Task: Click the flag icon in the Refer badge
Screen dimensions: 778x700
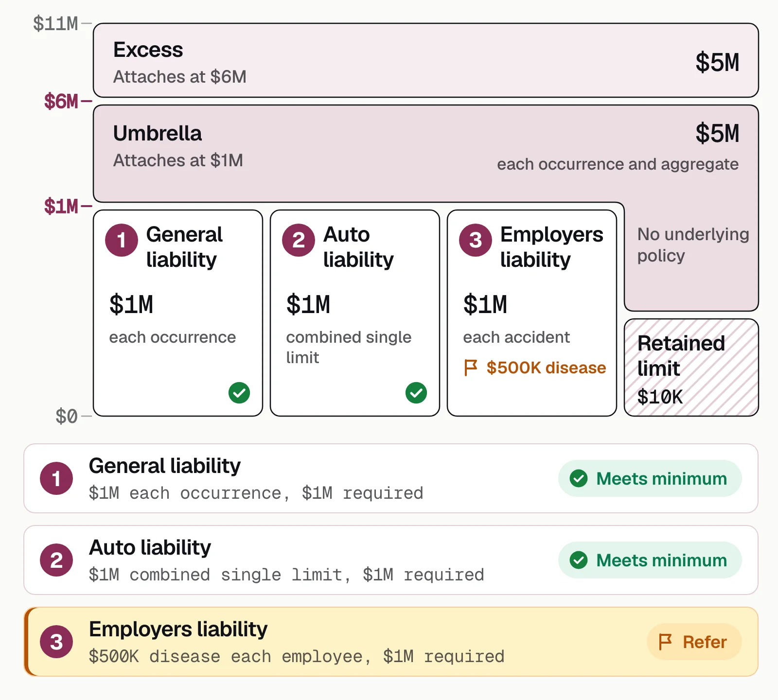Action: point(665,642)
